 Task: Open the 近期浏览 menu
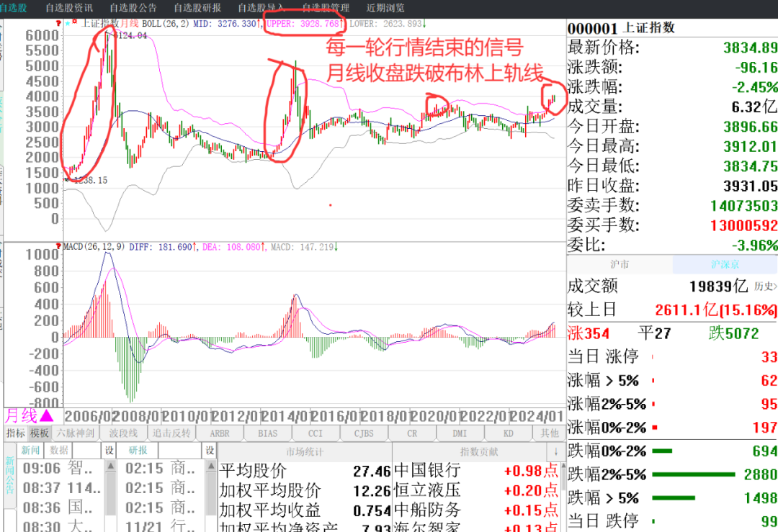385,7
